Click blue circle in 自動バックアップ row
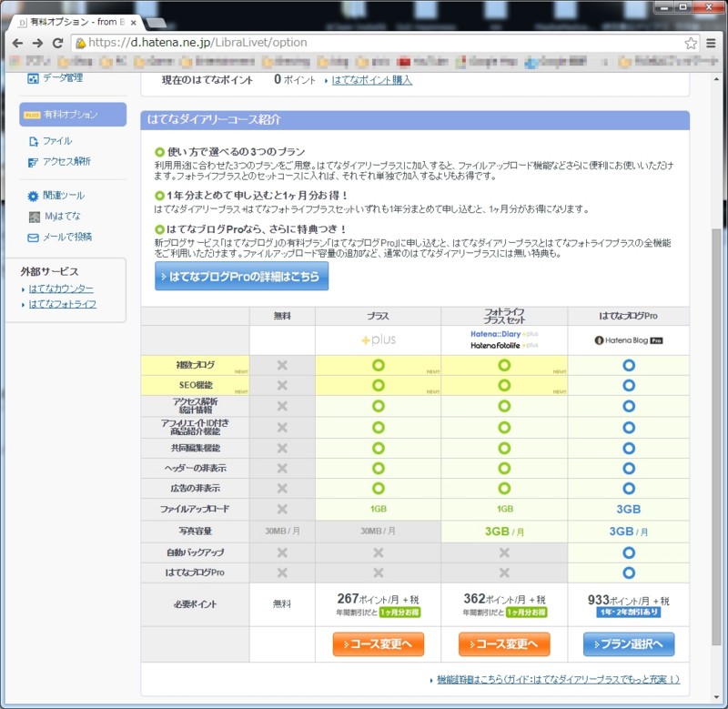 629,552
